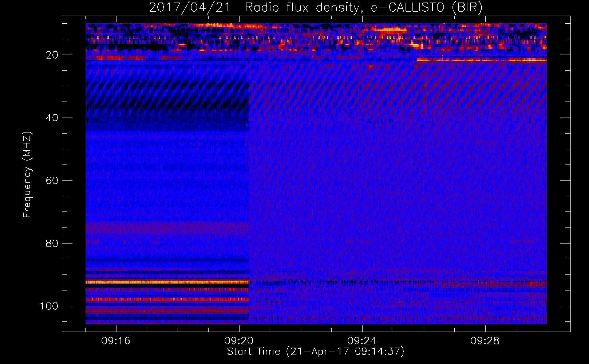Select the 'e-CALLISTO (BIR)' text in the title

click(x=427, y=8)
